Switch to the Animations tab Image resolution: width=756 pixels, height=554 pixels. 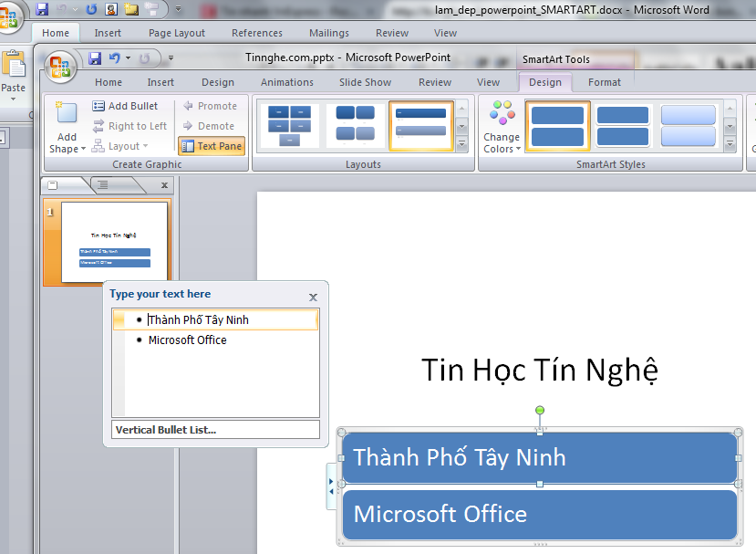[x=286, y=82]
